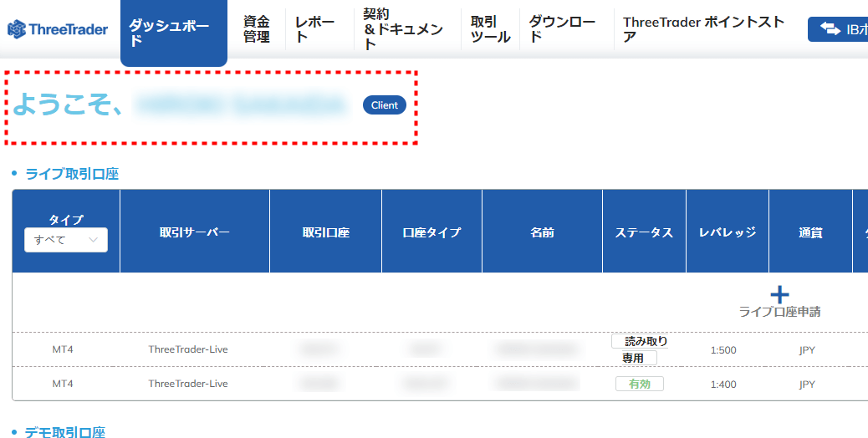
Task: Click JPY in the 1:500 row
Action: pos(807,350)
